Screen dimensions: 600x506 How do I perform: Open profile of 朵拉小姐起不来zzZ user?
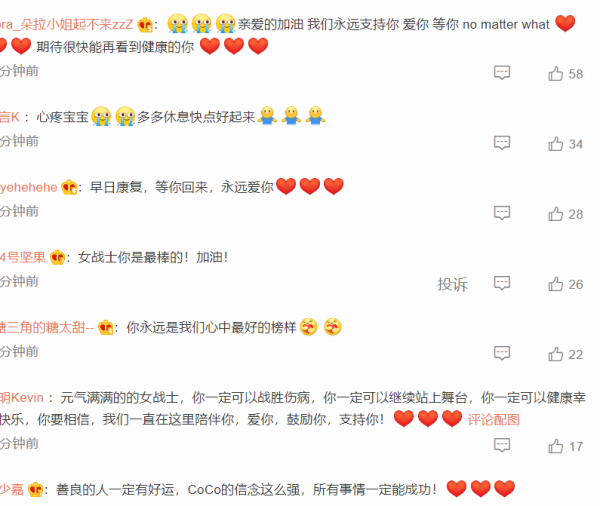tap(67, 24)
